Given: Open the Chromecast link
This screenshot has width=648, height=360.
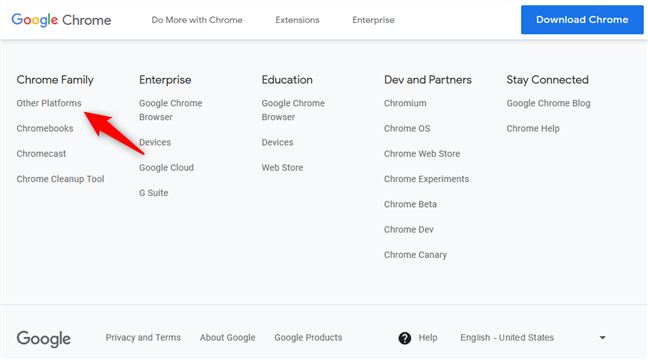Looking at the screenshot, I should click(41, 154).
